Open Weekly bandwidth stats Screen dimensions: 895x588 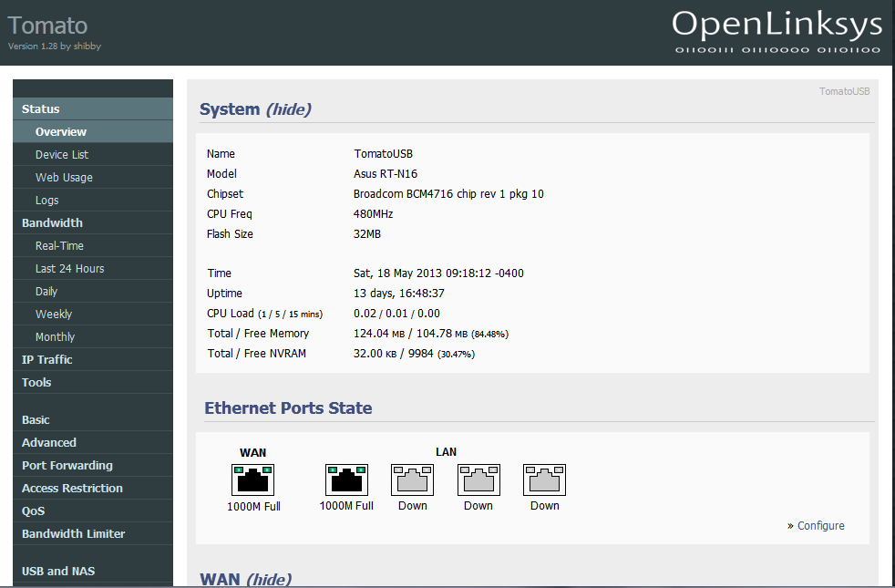pyautogui.click(x=93, y=315)
